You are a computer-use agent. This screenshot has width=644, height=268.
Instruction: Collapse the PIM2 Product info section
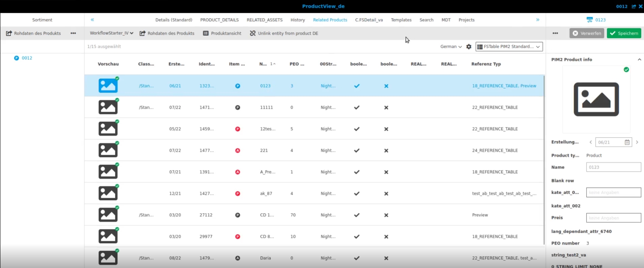coord(639,60)
